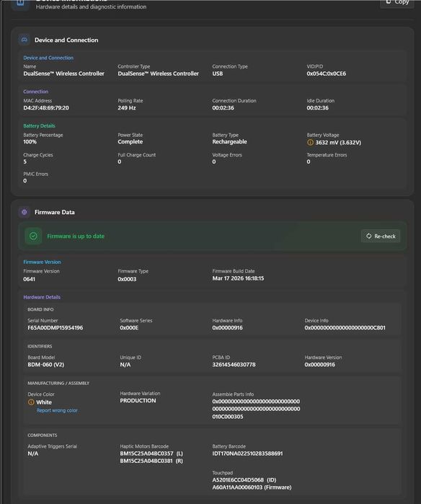This screenshot has width=421, height=504.
Task: Click the Device Information header icon
Action: [20, 3]
